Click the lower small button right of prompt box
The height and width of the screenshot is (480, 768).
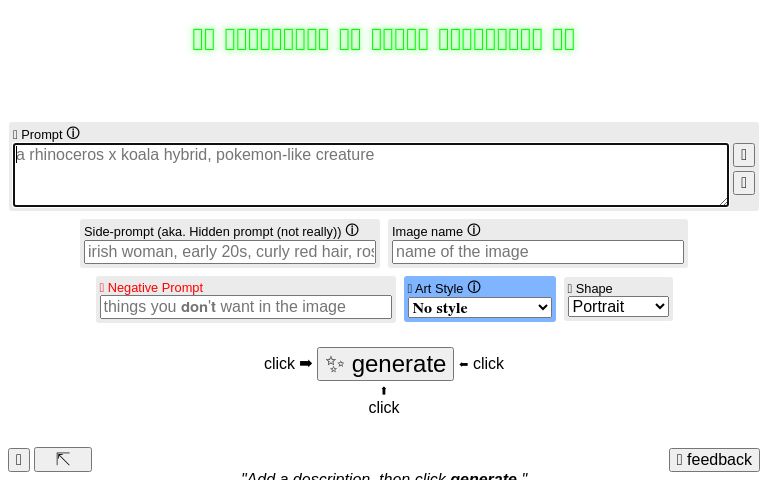(743, 183)
